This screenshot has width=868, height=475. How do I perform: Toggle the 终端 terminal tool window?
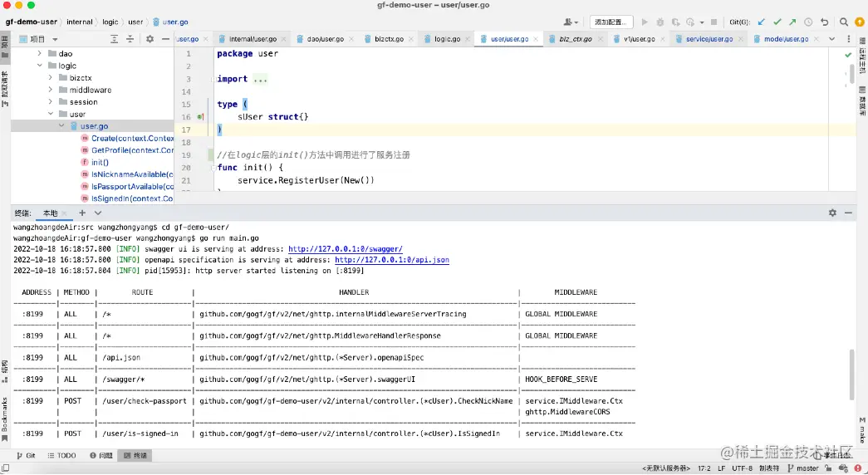(x=135, y=456)
